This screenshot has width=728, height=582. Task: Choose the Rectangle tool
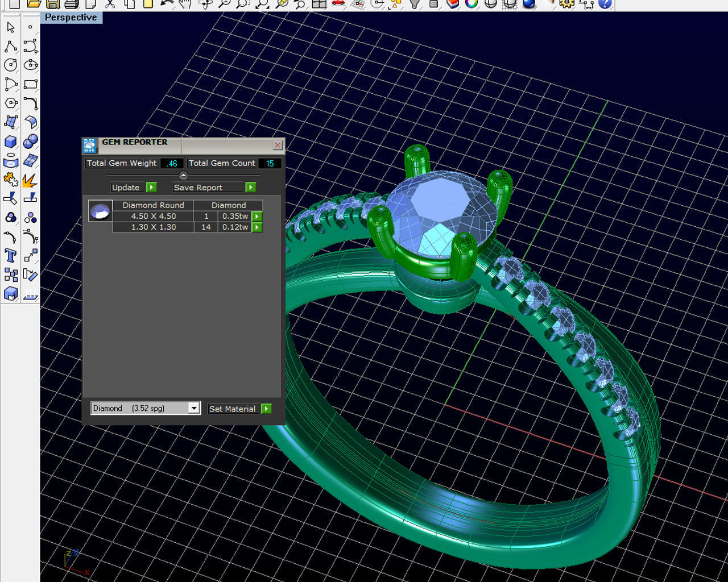(31, 84)
